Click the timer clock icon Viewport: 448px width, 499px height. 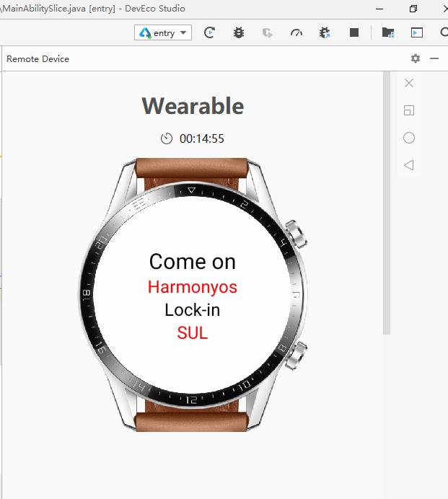[x=166, y=138]
